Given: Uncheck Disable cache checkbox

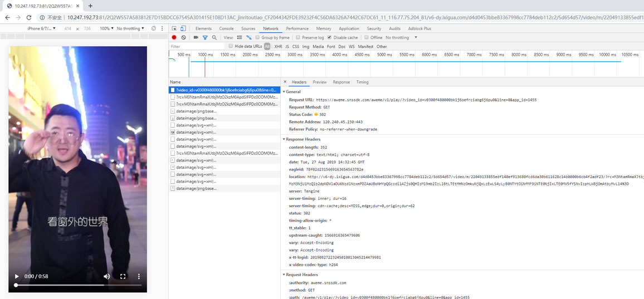Looking at the screenshot, I should 329,37.
